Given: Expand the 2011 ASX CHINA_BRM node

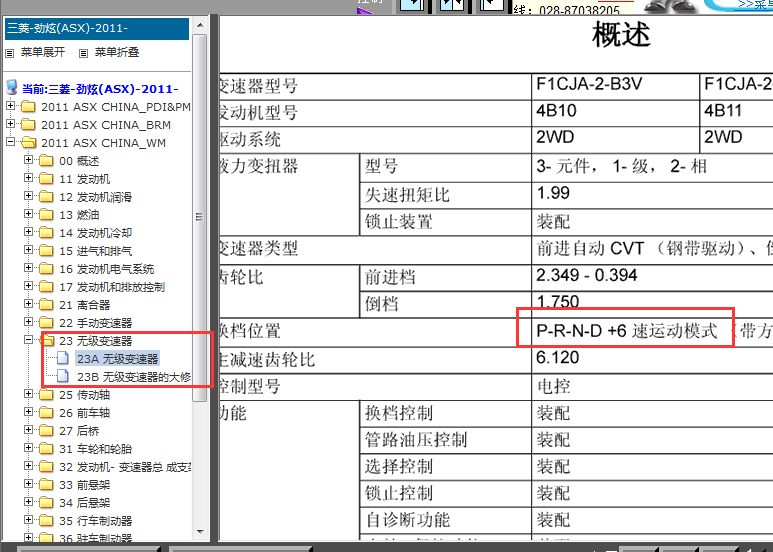Looking at the screenshot, I should 10,124.
